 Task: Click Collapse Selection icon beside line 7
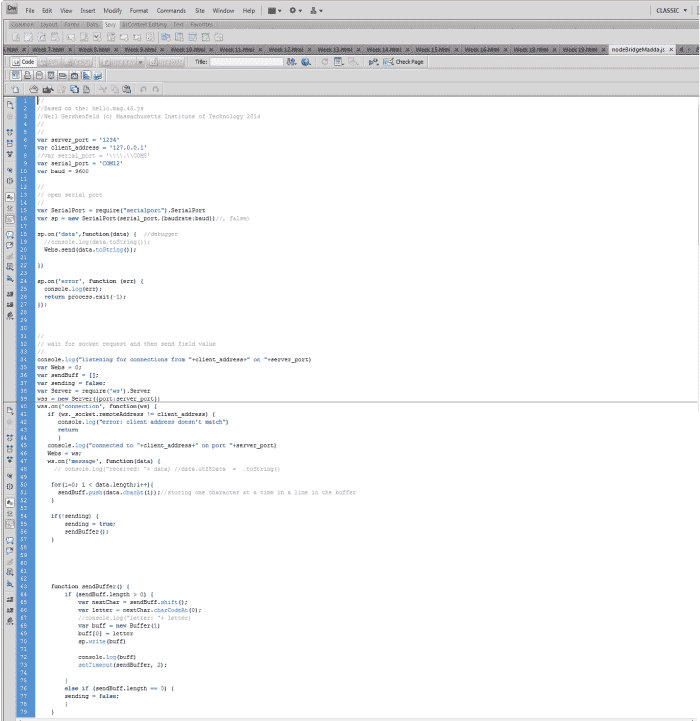10,143
